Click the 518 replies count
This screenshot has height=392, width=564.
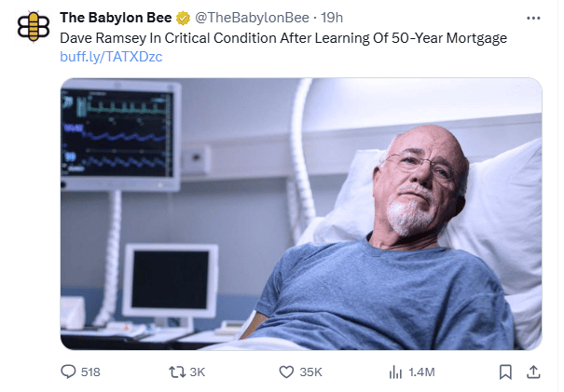[90, 372]
